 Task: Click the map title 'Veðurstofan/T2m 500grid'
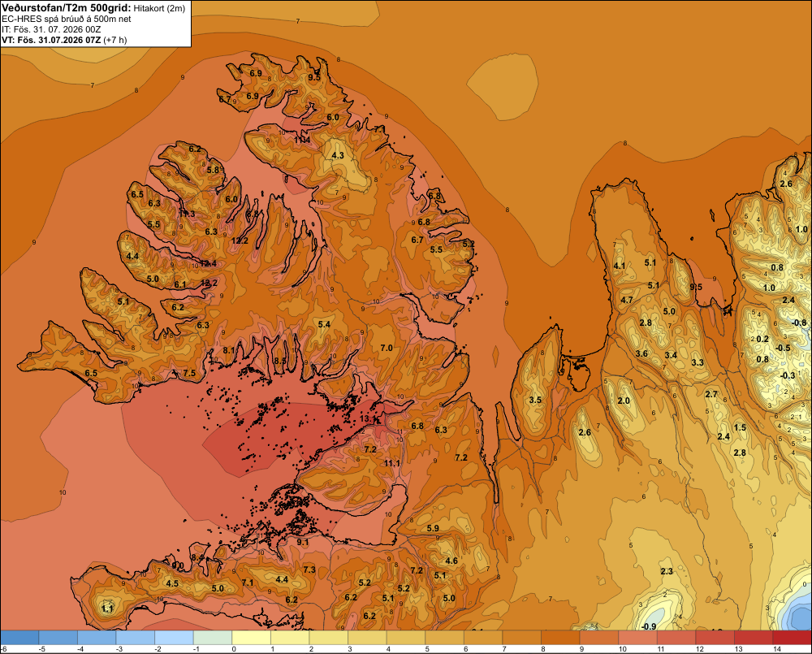[65, 8]
